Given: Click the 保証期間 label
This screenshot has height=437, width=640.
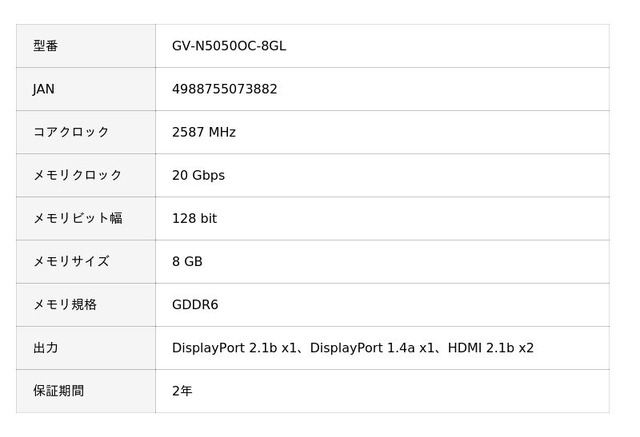Looking at the screenshot, I should pyautogui.click(x=58, y=391).
